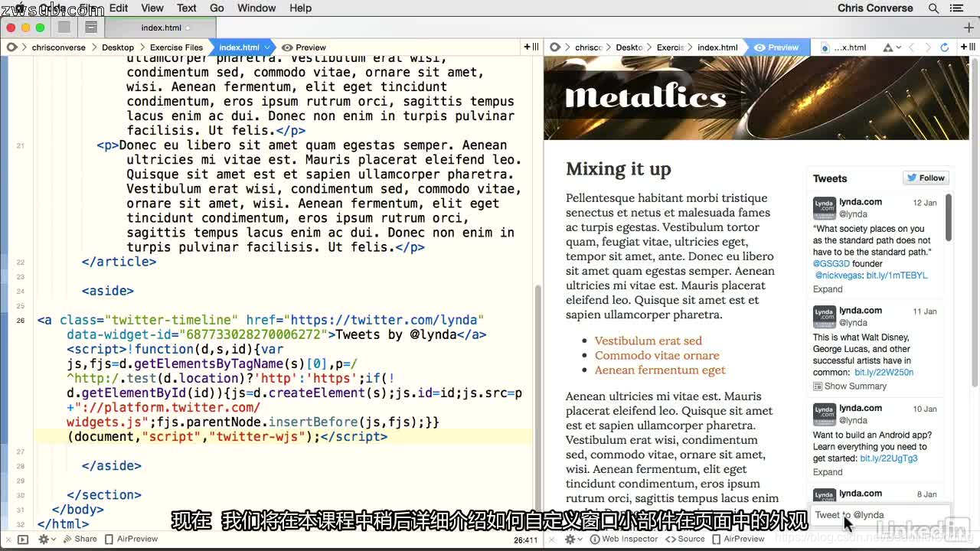980x551 pixels.
Task: Expand the 10 Jan tweet
Action: click(x=828, y=472)
